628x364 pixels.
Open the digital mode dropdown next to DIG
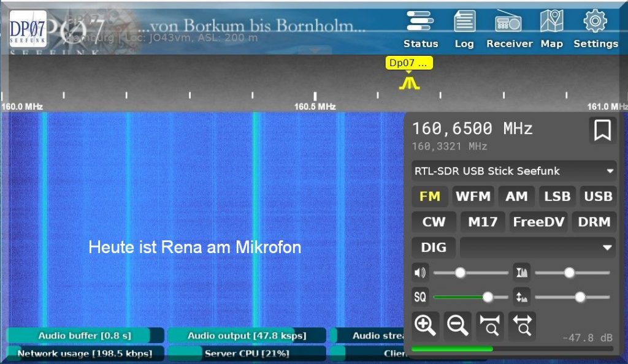point(538,248)
